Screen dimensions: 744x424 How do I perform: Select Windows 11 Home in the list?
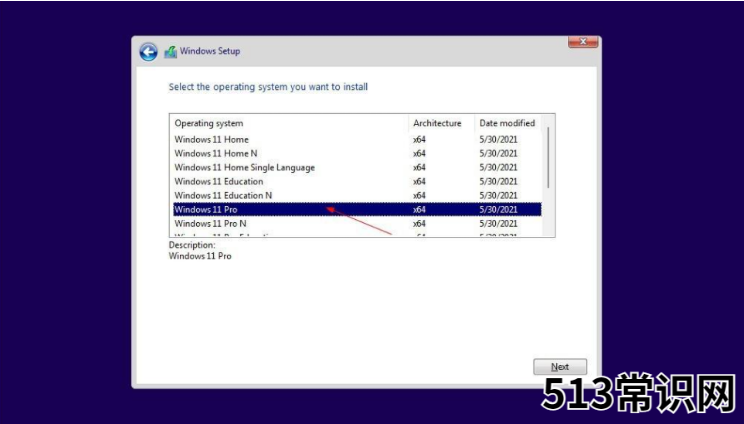(357, 139)
